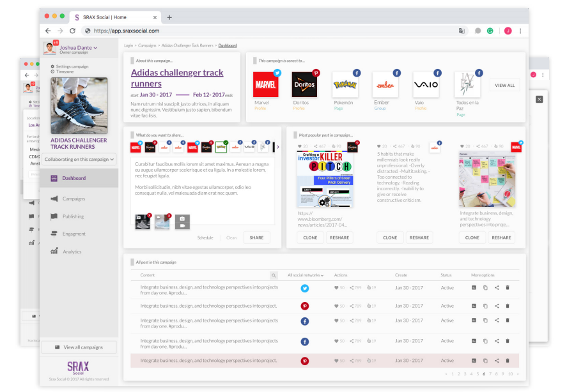Open Timezone settings
The width and height of the screenshot is (567, 392).
coord(62,72)
